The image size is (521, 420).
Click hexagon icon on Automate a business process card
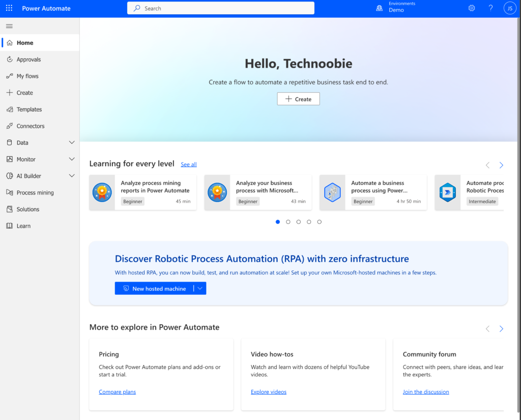(332, 192)
